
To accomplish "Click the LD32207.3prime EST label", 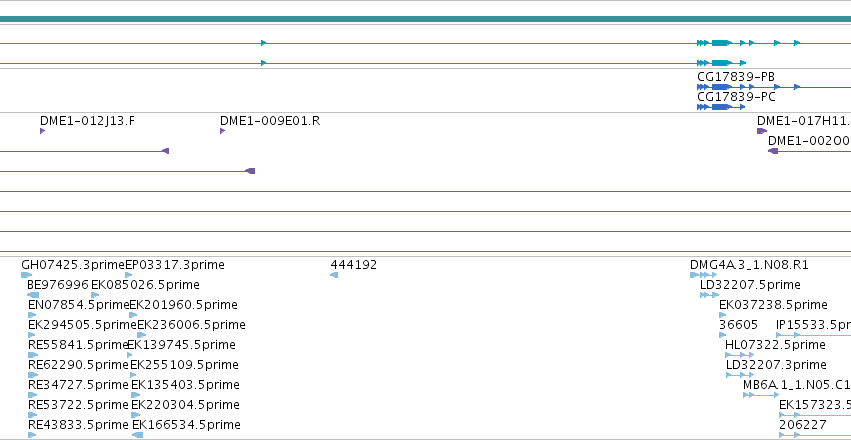I will [x=776, y=365].
